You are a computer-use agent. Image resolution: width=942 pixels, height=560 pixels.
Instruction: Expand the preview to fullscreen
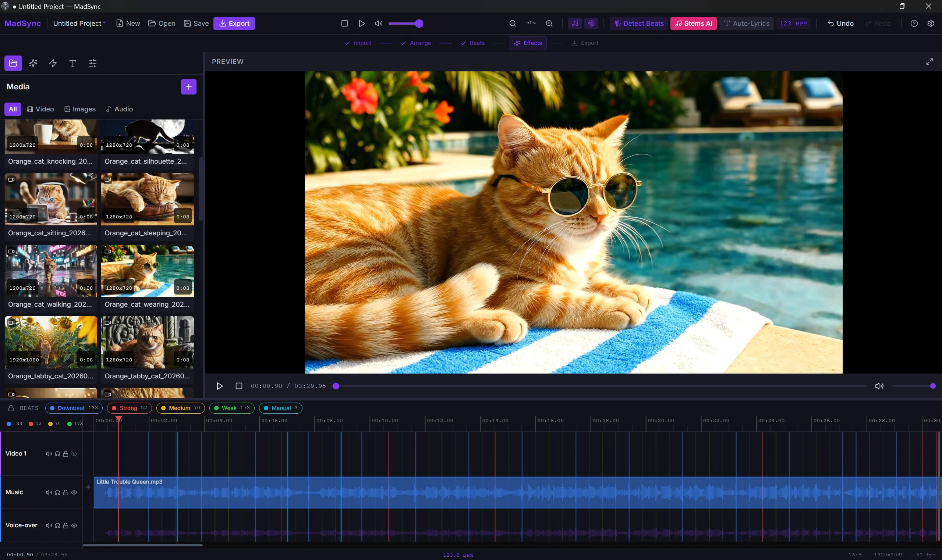pos(929,61)
